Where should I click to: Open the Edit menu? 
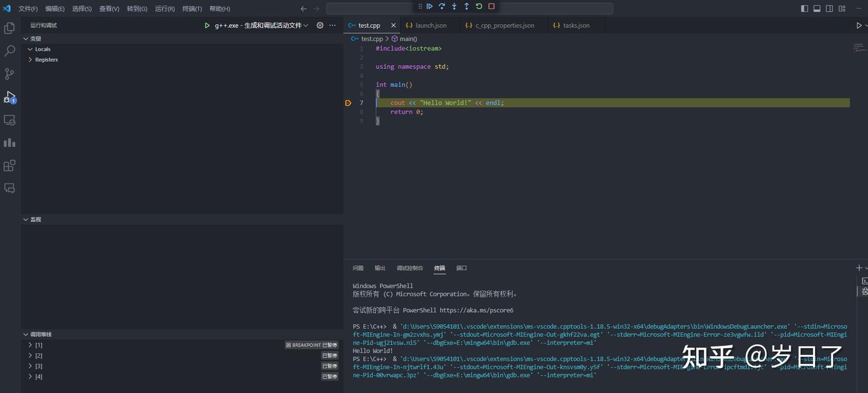[x=55, y=8]
